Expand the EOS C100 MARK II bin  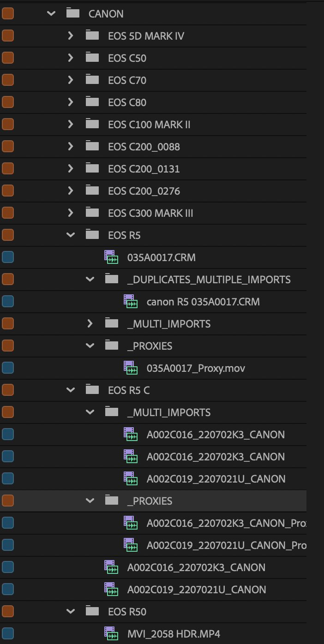[x=70, y=124]
